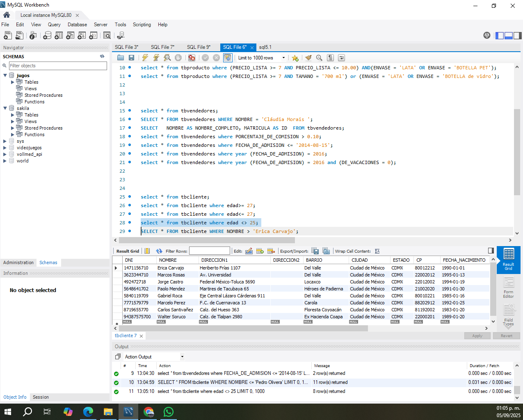Open the Action Output type dropdown
The image size is (523, 420).
point(182,357)
